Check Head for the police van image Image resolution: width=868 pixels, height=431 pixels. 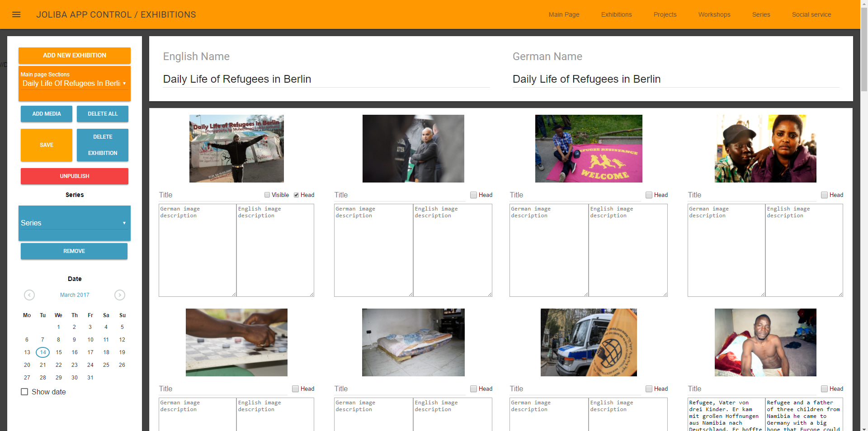[649, 389]
